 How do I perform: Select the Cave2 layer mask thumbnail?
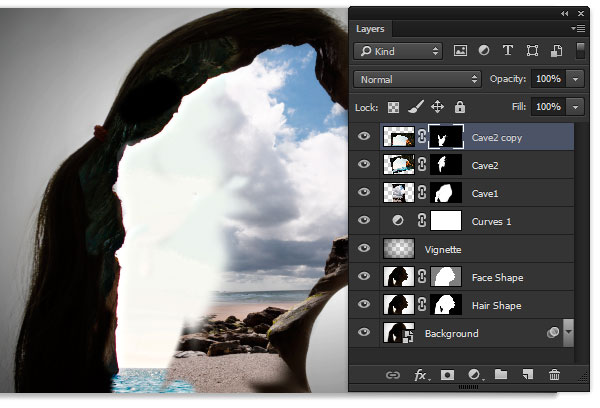pos(446,165)
